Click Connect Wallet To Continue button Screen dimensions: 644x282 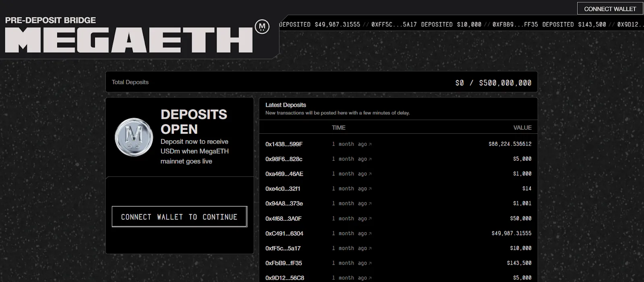(180, 217)
